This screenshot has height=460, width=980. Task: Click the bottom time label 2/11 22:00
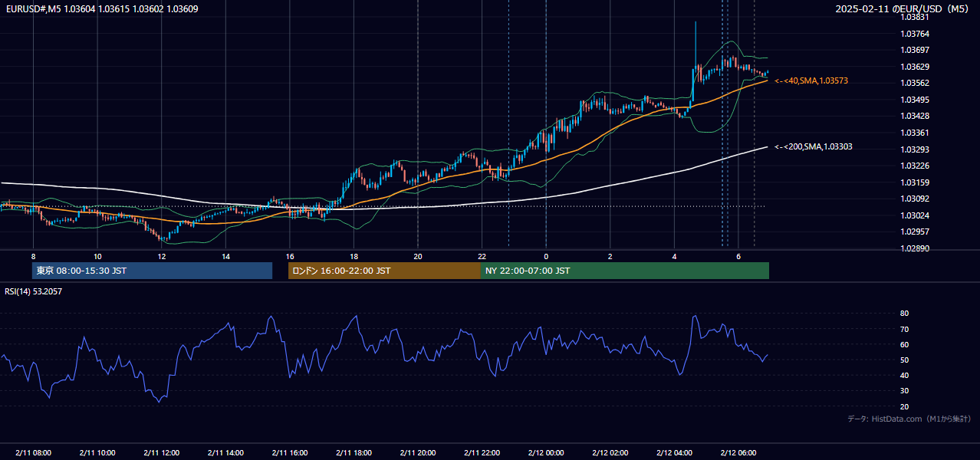point(482,453)
